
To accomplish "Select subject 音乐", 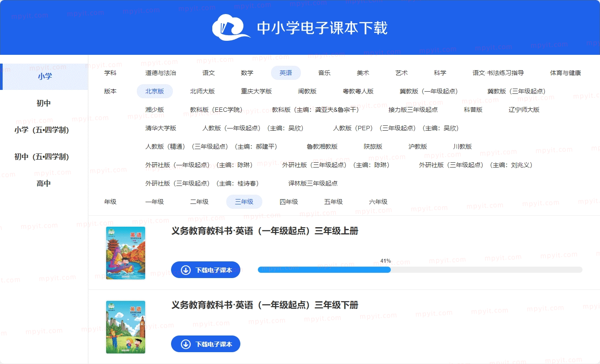I will click(x=325, y=73).
